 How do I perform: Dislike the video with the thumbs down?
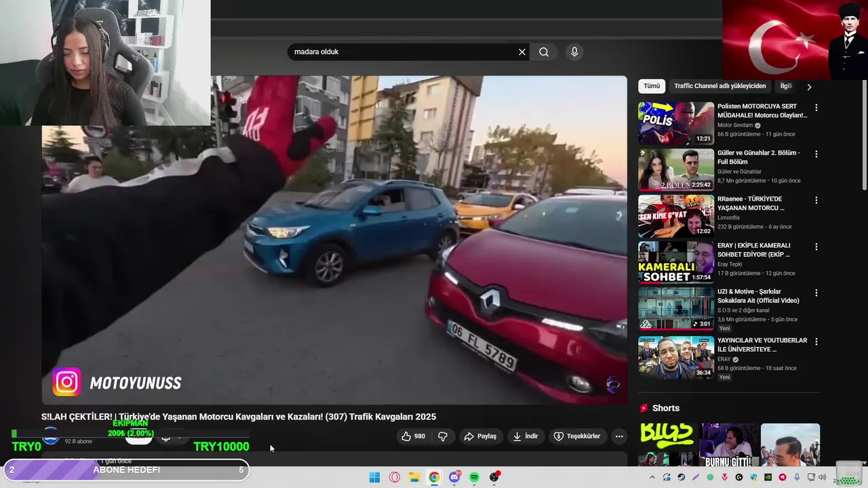(443, 436)
